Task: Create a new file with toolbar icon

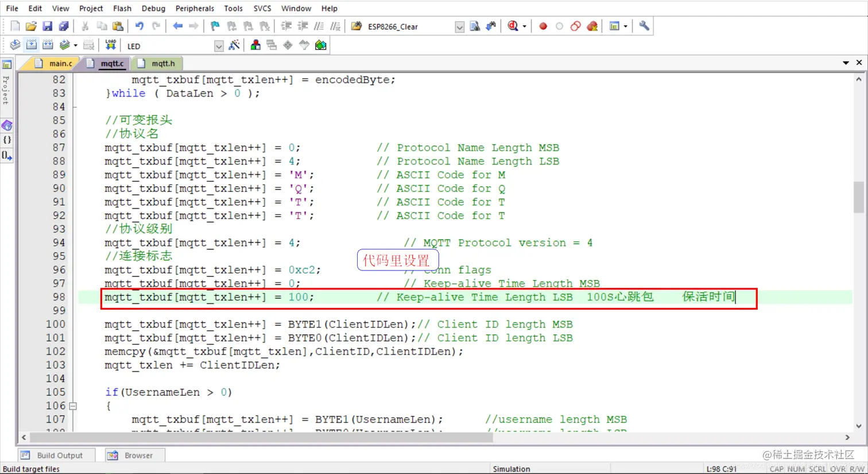Action: tap(15, 26)
